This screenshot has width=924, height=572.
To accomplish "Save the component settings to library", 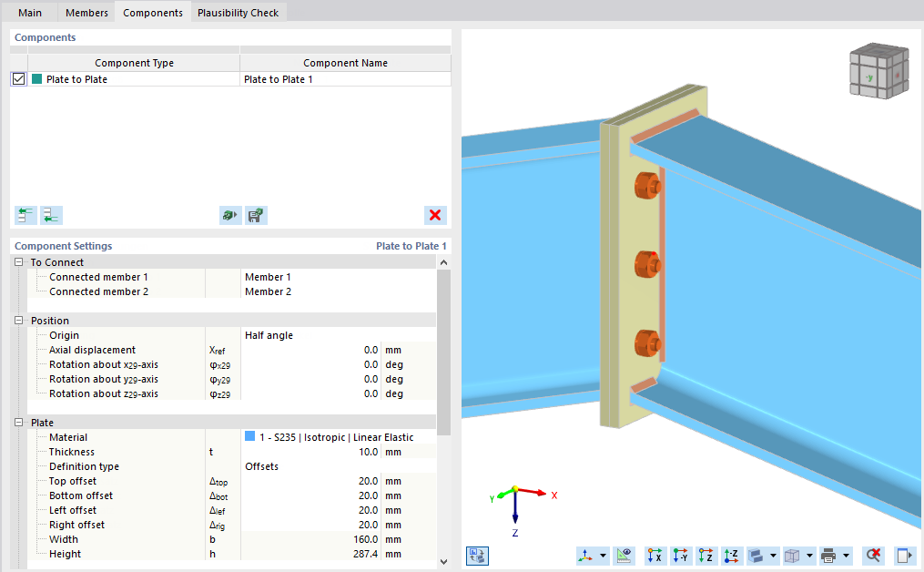I will coord(256,215).
